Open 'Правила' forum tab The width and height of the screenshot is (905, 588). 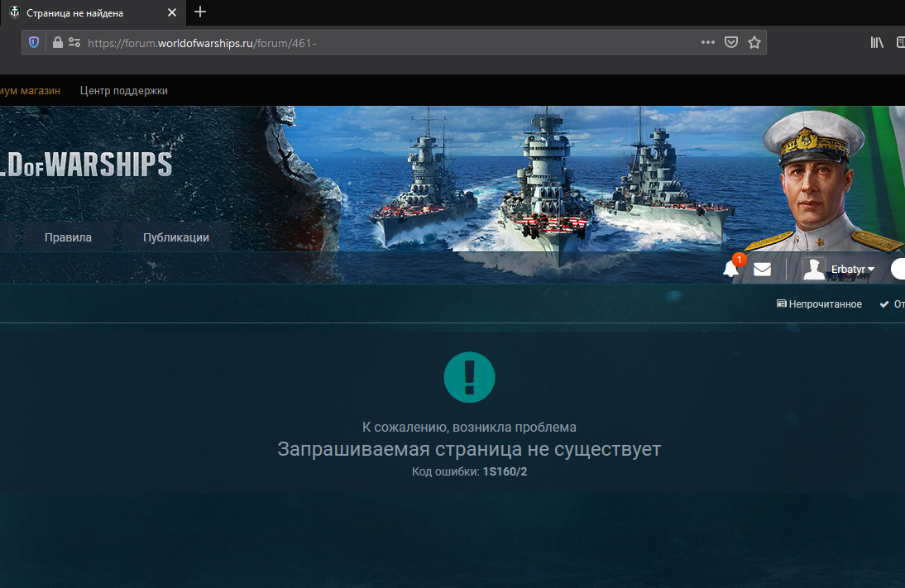coord(68,237)
